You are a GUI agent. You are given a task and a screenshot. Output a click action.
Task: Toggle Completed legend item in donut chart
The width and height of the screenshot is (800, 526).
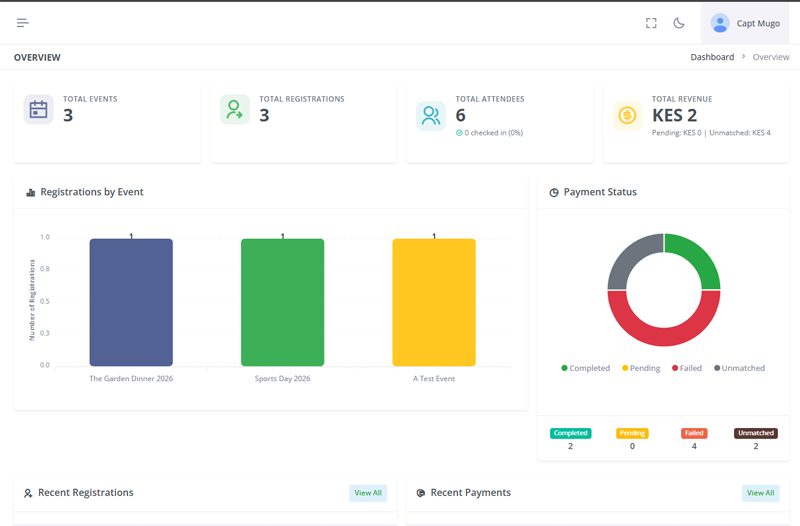[585, 368]
